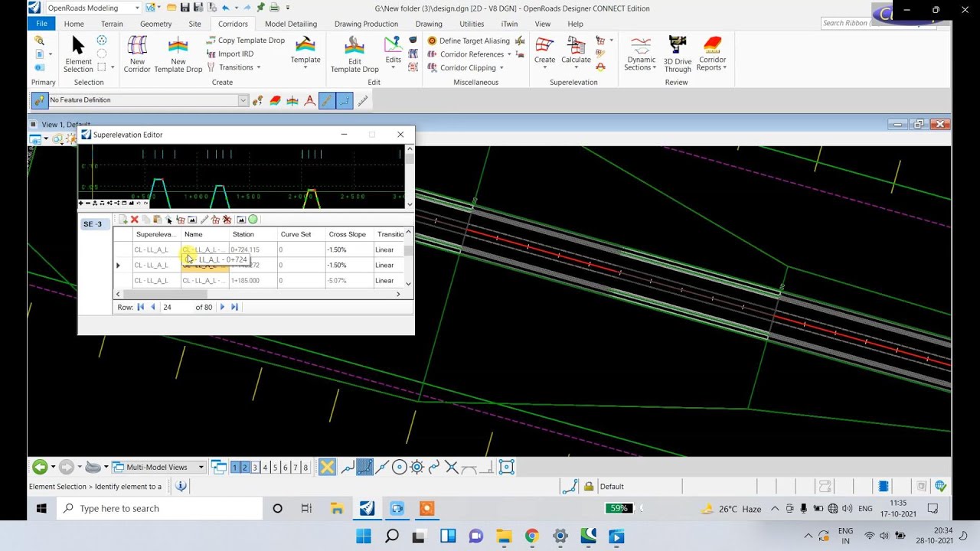980x551 pixels.
Task: Launch the 3D Drive Through tool
Action: pos(677,54)
